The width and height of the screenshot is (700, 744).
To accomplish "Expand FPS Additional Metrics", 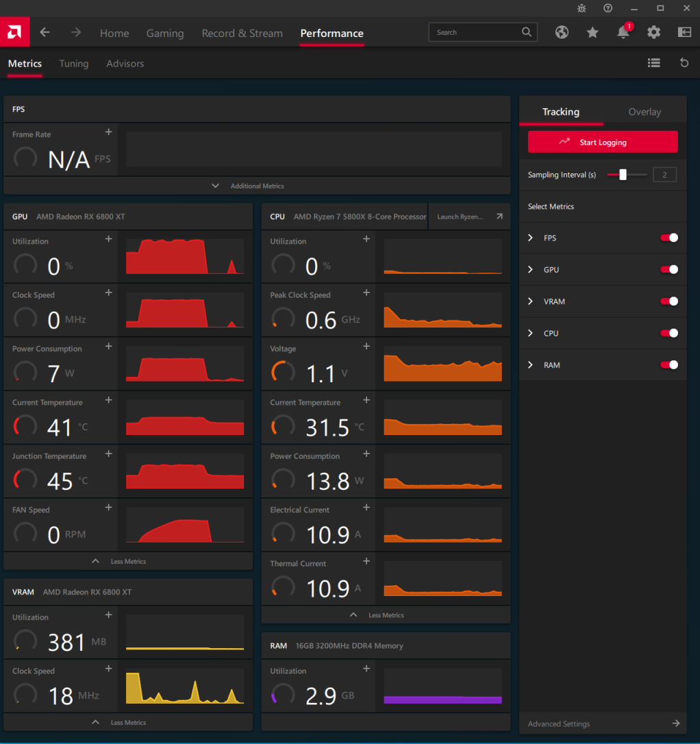I will click(257, 186).
